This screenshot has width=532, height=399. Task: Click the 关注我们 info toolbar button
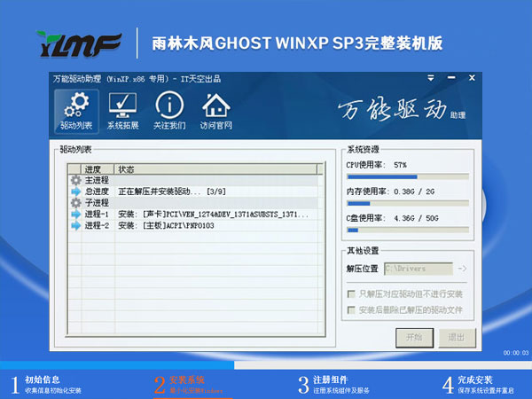pos(169,111)
